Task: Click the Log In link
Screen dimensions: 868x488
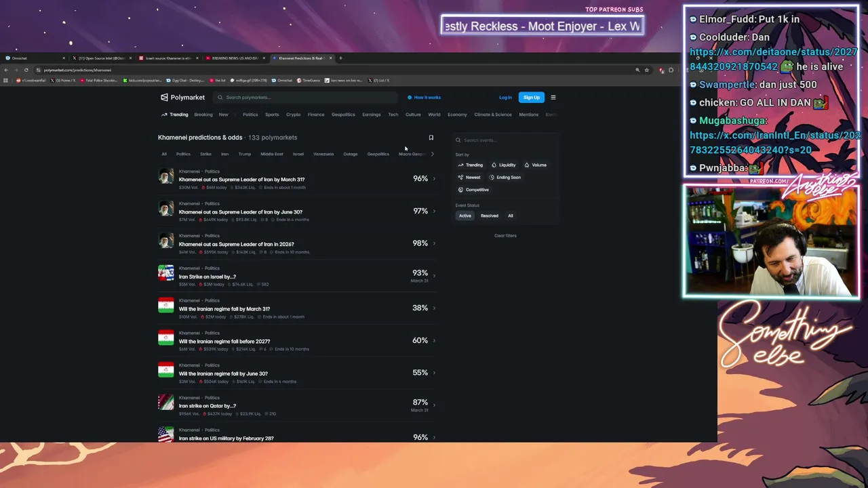Action: point(505,98)
